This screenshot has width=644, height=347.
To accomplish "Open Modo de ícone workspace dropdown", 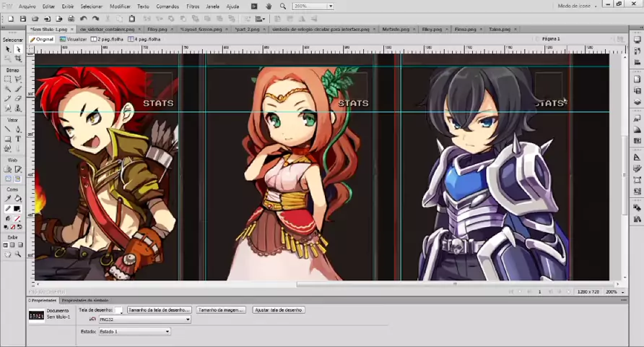I will click(x=577, y=6).
